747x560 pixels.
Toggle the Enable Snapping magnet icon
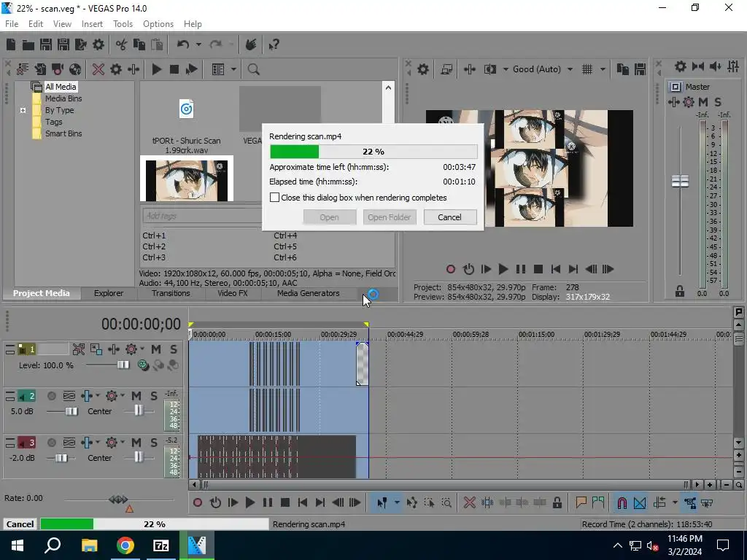click(x=622, y=503)
